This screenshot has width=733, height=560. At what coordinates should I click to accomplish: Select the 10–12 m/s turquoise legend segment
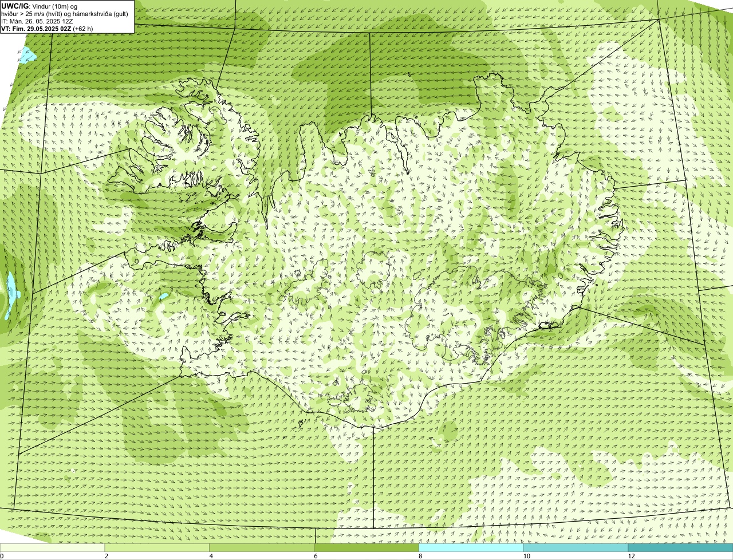point(576,548)
